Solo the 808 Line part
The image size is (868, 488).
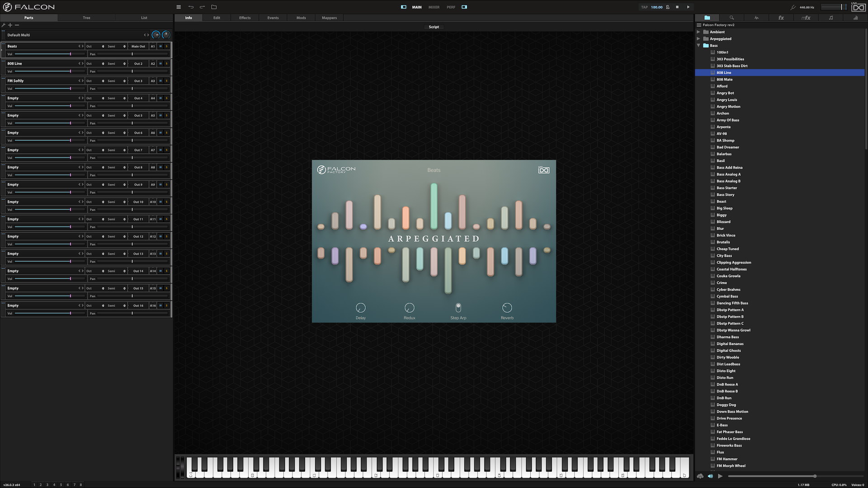[x=166, y=64]
